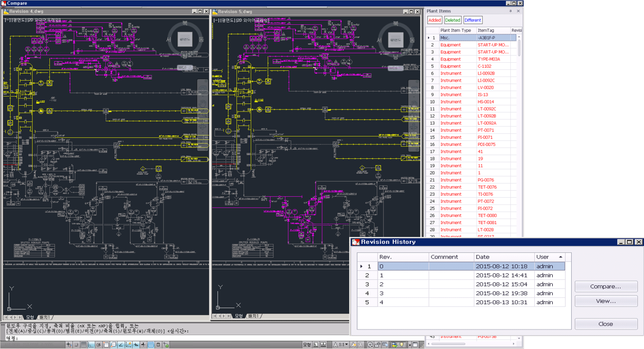Select the 모형 tab in Revision 5 window
Image resolution: width=644 pixels, height=349 pixels.
point(238,317)
